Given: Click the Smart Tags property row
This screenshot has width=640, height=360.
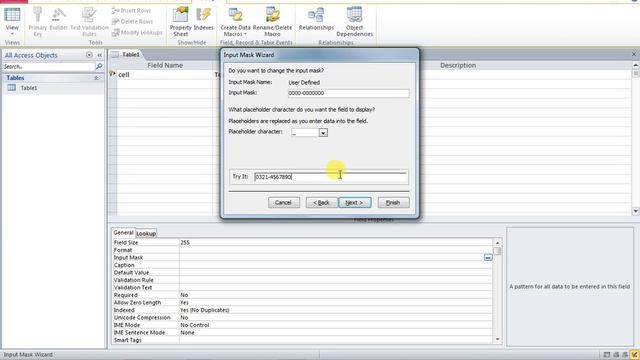Looking at the screenshot, I should coord(302,340).
